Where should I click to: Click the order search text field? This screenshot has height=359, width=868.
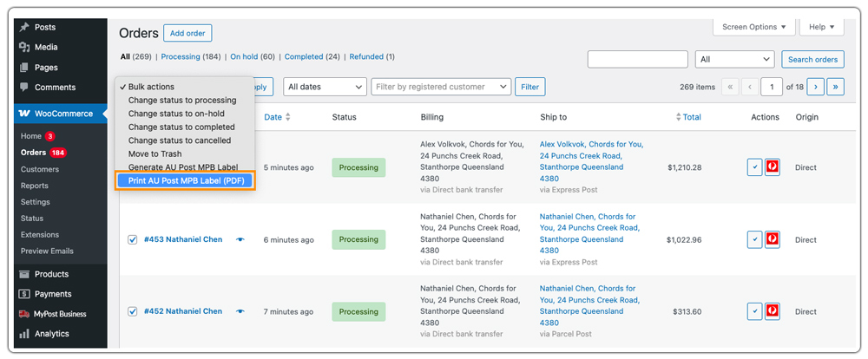[638, 59]
